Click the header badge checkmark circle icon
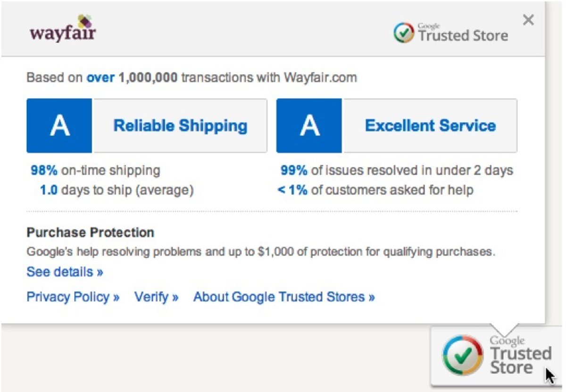Screen dimensions: 566x392 404,33
